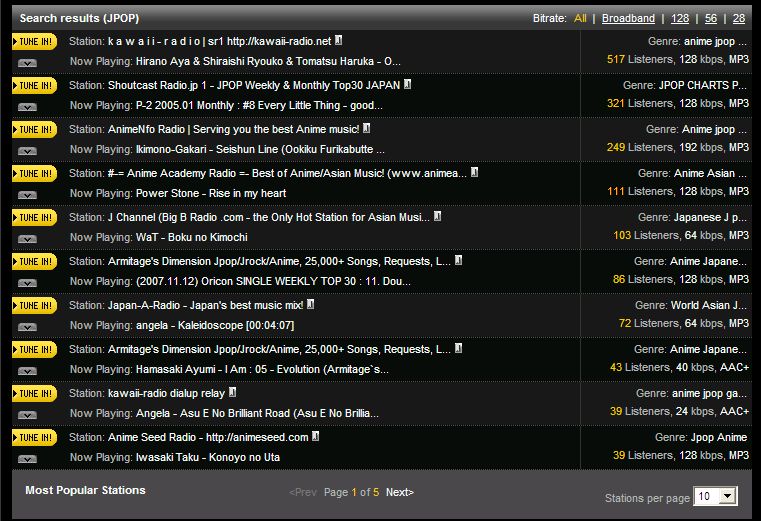Screen dimensions: 761x521
Task: Filter bitrate by 28
Action: (x=739, y=18)
